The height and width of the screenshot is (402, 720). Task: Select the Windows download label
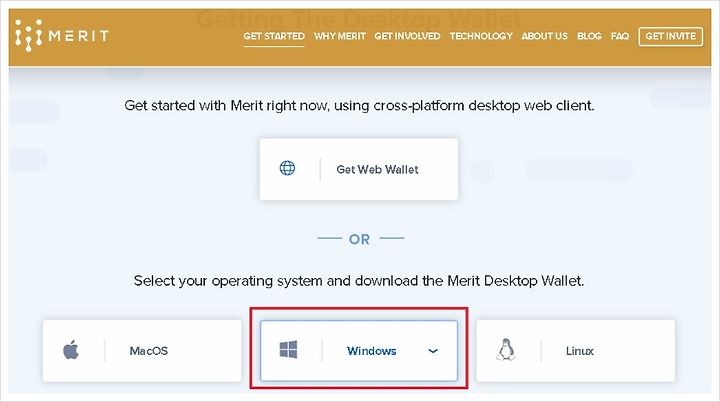point(371,351)
